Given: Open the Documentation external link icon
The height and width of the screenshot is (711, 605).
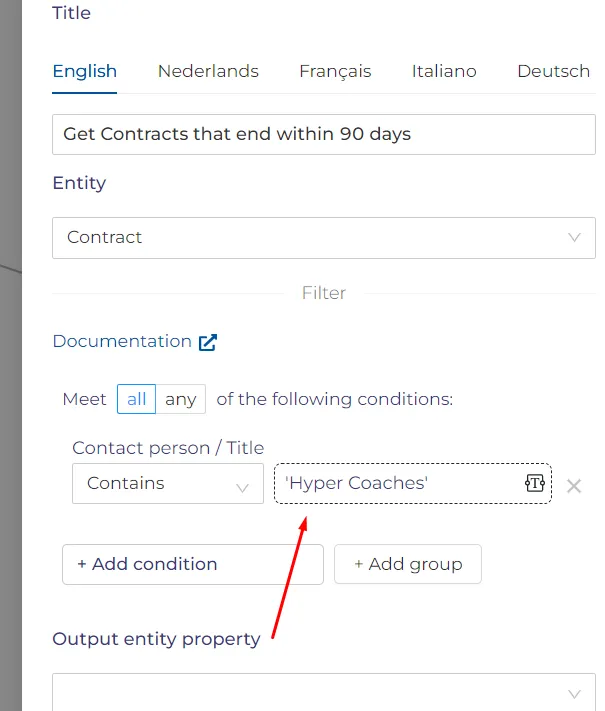Looking at the screenshot, I should (x=208, y=342).
